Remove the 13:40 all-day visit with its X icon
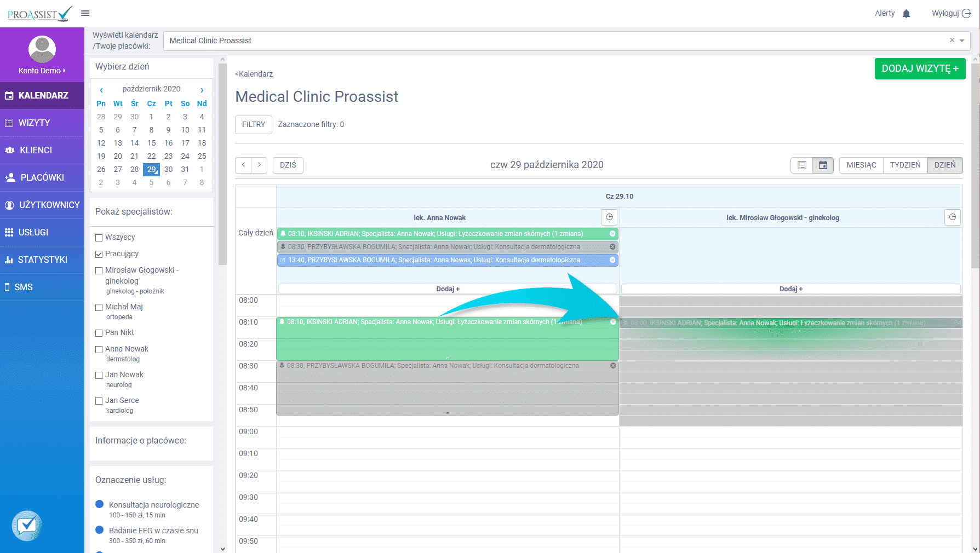980x553 pixels. (x=612, y=260)
